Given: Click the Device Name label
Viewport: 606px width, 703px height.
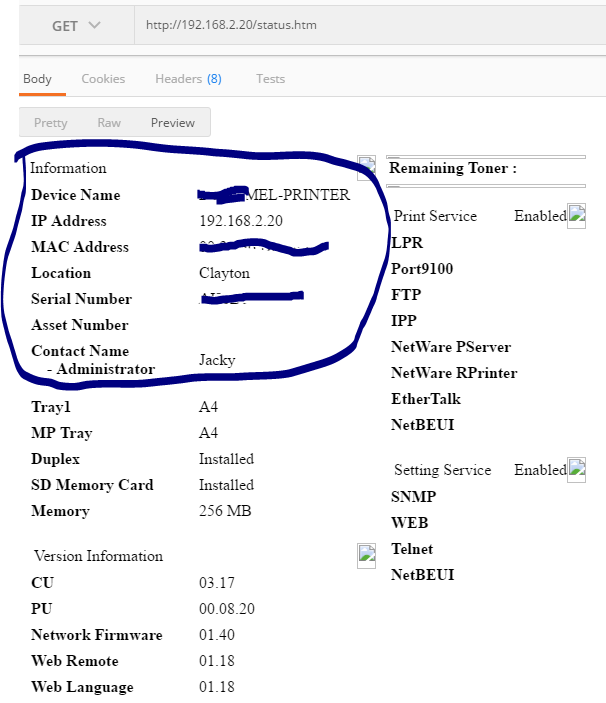Looking at the screenshot, I should (76, 195).
